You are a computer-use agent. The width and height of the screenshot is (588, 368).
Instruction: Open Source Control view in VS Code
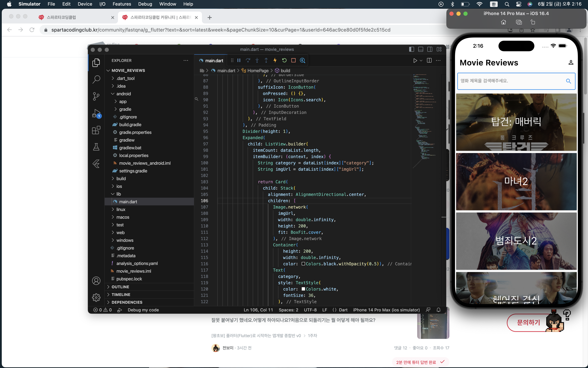[x=96, y=96]
